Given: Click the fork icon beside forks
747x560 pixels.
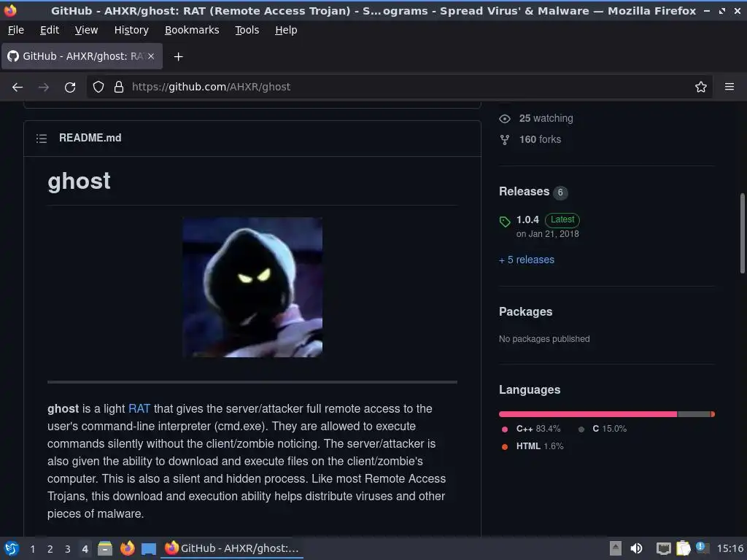Looking at the screenshot, I should (x=505, y=139).
